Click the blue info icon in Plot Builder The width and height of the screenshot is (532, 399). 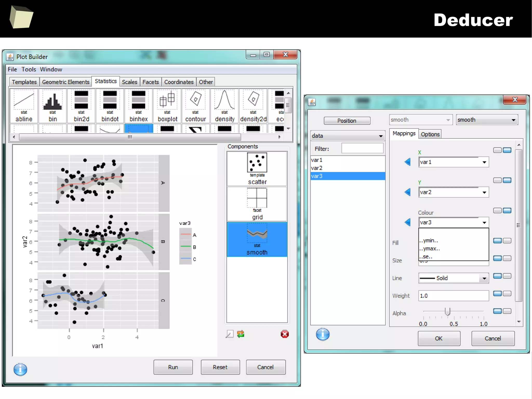click(20, 369)
